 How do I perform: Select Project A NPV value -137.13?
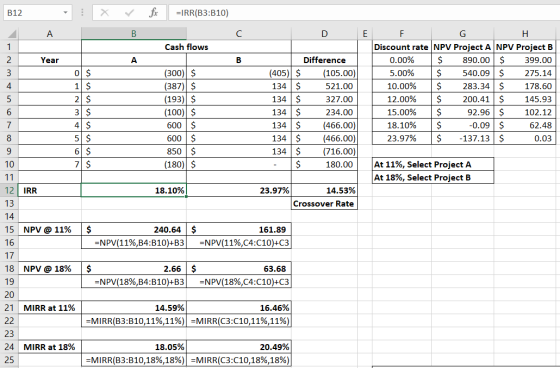coord(462,138)
